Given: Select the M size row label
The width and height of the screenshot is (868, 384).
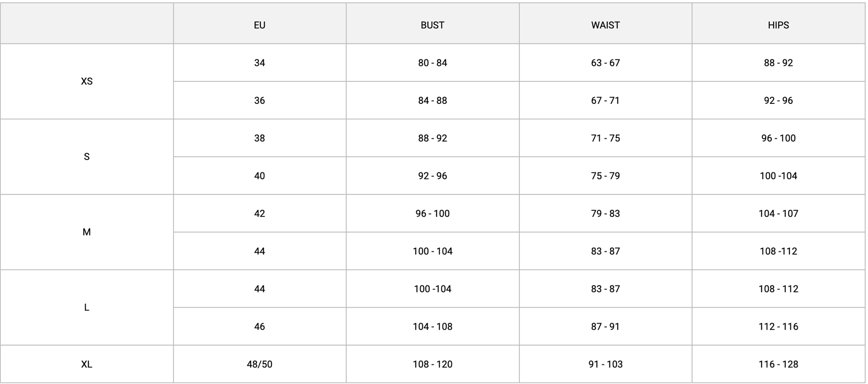Looking at the screenshot, I should [x=87, y=232].
